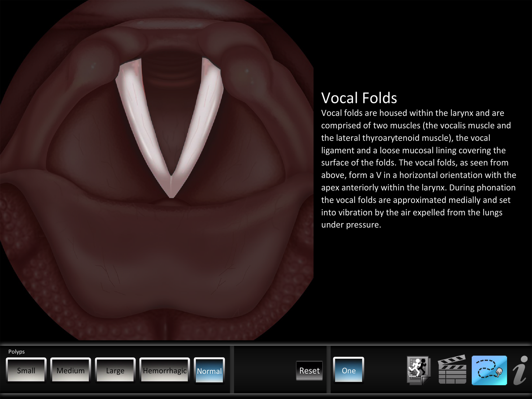Open the running man activity icon
Screen dimensions: 532x399
coord(419,371)
